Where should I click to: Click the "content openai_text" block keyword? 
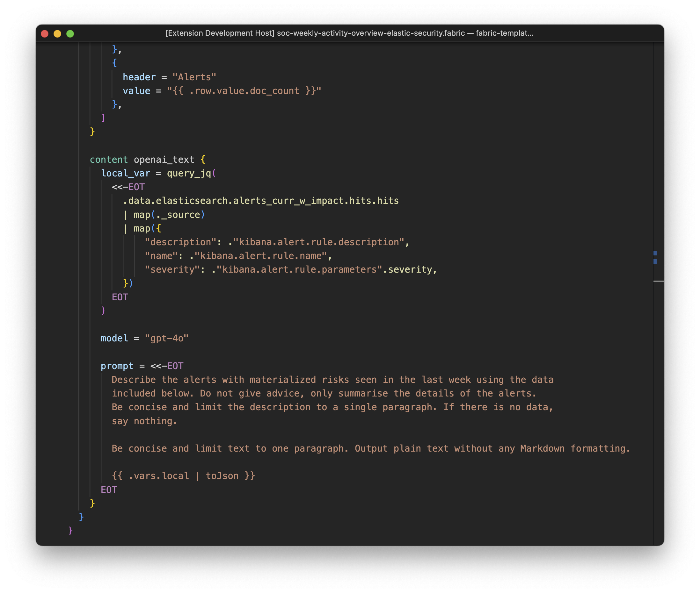pos(109,159)
